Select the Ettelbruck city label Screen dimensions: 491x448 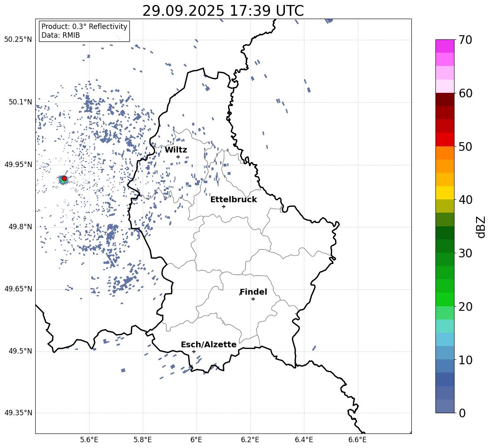(x=233, y=200)
